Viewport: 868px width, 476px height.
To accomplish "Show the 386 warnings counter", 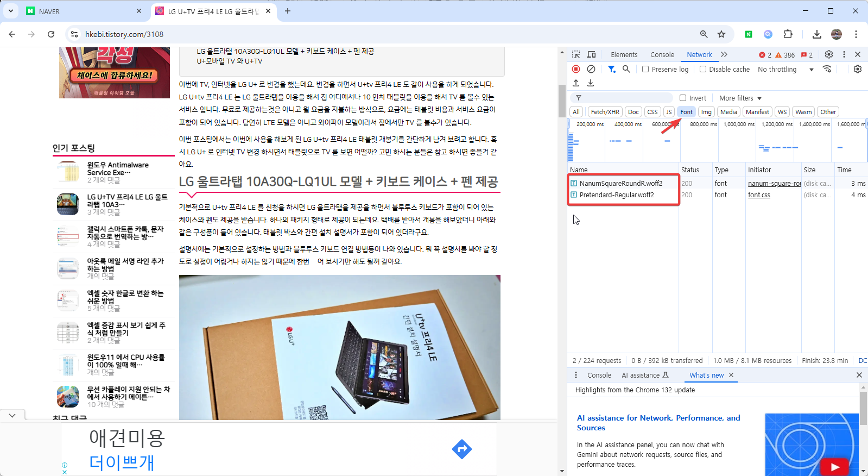I will pyautogui.click(x=785, y=55).
